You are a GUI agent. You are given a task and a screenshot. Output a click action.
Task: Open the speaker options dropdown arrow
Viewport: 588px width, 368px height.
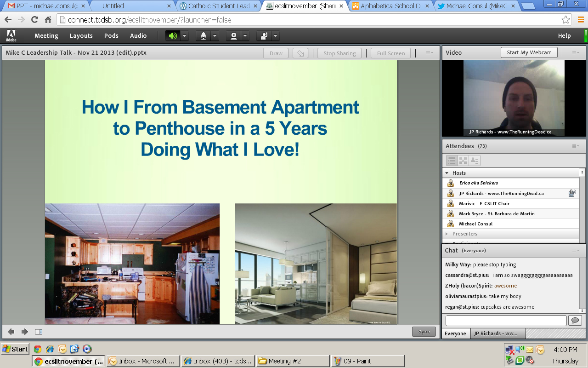pyautogui.click(x=184, y=36)
